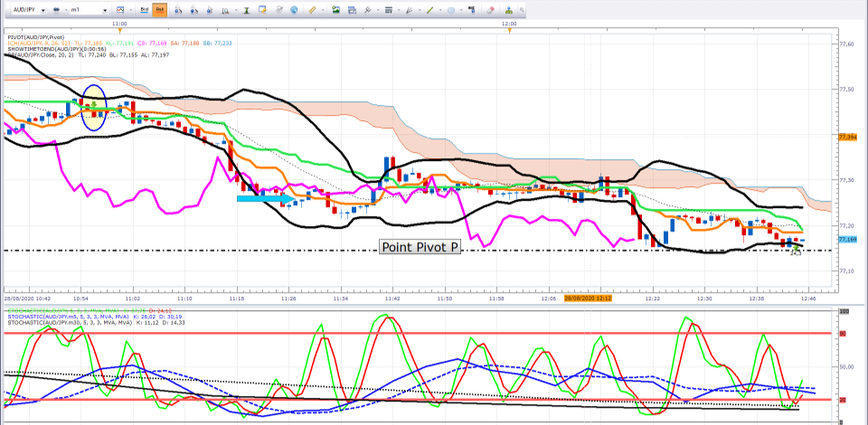Click the green picture icon

336,10
